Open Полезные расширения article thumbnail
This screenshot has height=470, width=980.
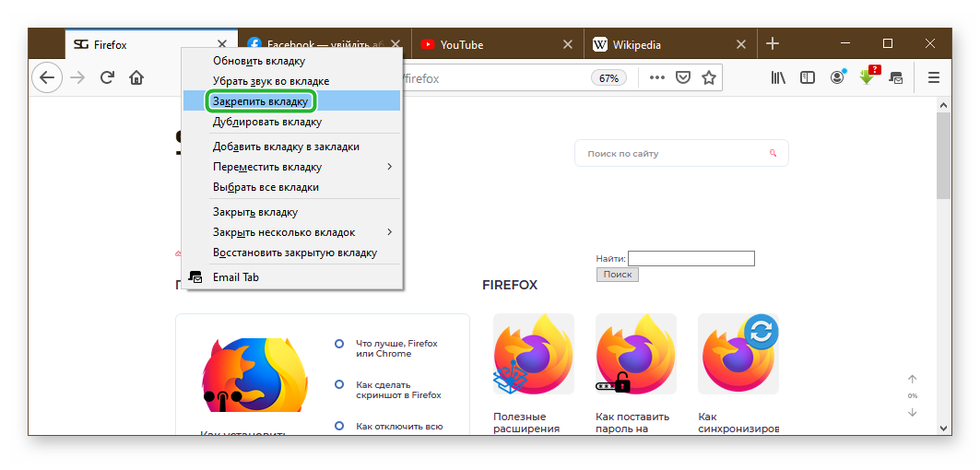coord(534,354)
